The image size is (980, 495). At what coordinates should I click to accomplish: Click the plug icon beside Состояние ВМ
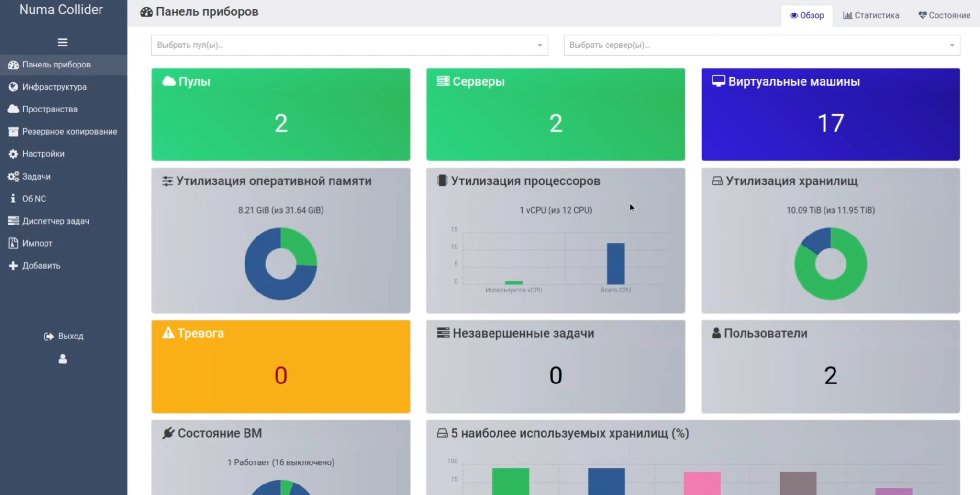(x=168, y=433)
